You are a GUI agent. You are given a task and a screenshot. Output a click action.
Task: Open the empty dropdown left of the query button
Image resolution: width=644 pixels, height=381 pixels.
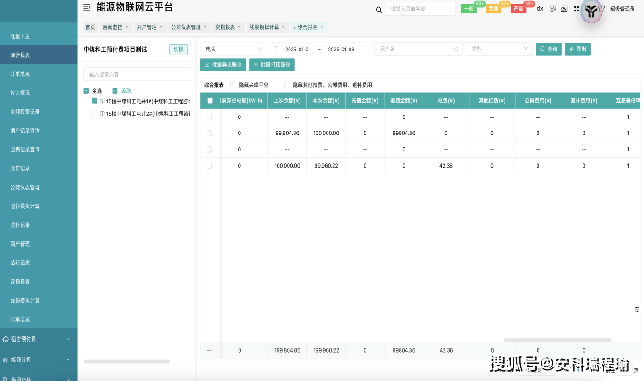(499, 49)
